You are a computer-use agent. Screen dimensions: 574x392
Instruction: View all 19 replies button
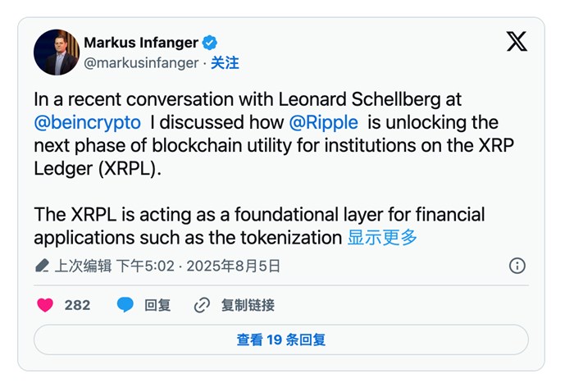281,340
